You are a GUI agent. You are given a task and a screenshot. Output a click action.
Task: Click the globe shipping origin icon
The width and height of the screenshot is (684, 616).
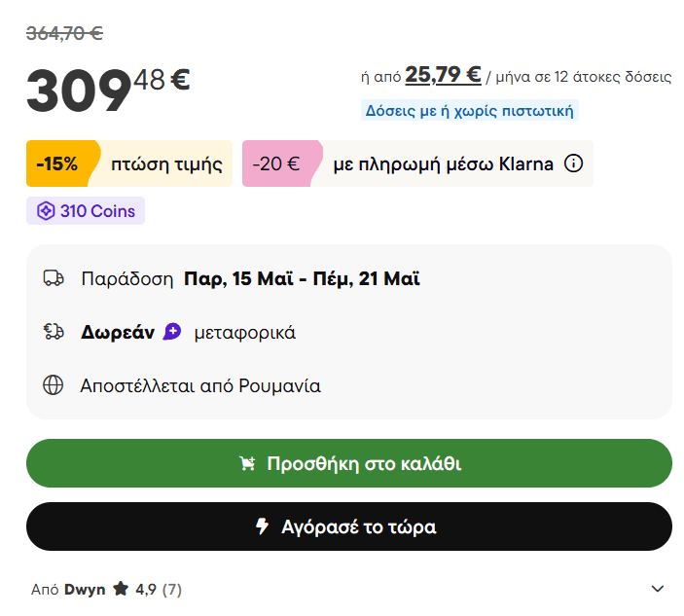point(54,385)
